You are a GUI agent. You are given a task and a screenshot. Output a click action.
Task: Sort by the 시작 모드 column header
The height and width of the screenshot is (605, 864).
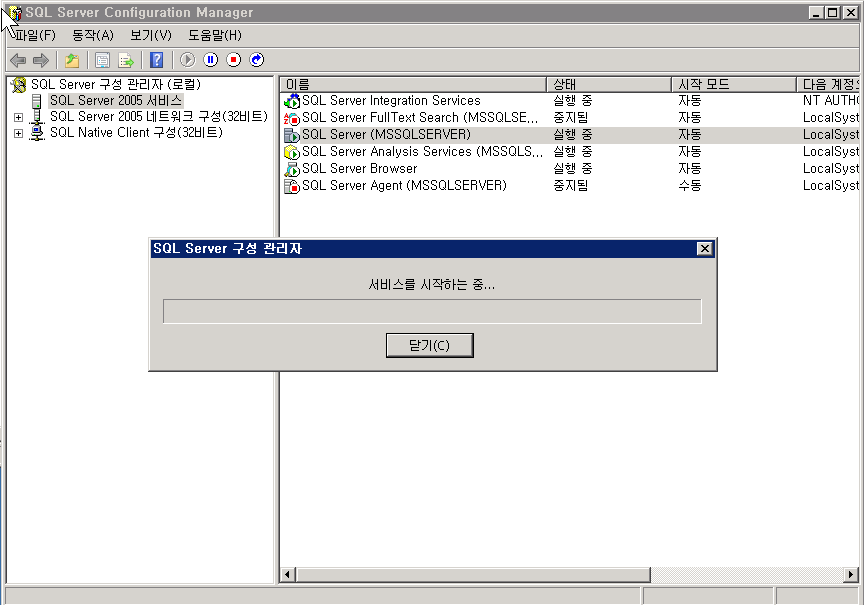pyautogui.click(x=735, y=84)
